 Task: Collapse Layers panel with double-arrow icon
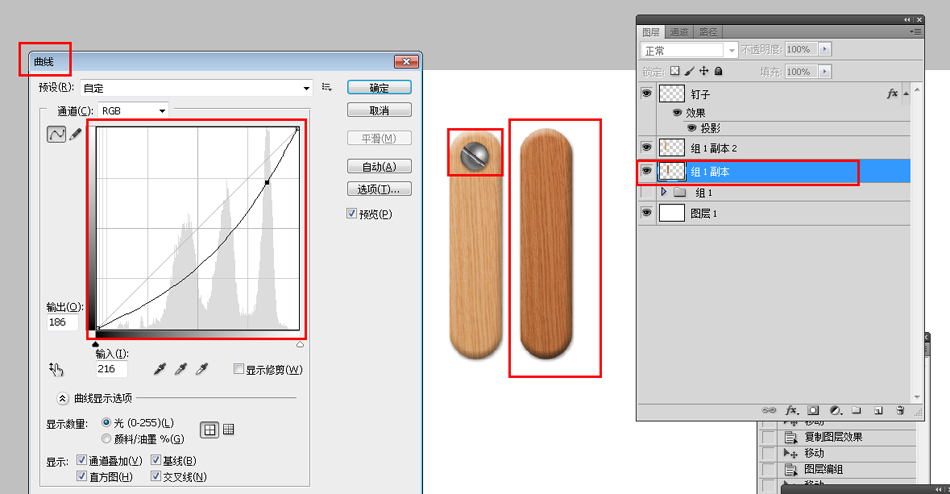pos(907,19)
